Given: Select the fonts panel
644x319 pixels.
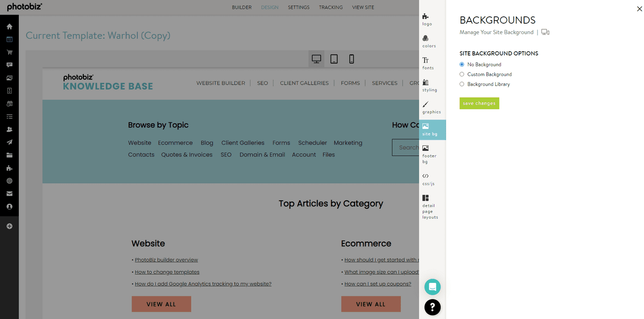Looking at the screenshot, I should pos(428,64).
